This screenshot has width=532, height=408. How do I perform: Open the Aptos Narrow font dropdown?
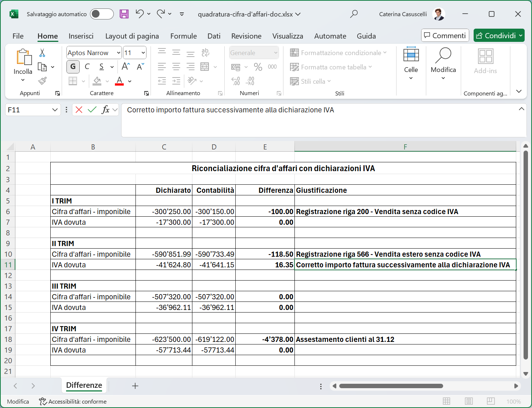point(118,53)
